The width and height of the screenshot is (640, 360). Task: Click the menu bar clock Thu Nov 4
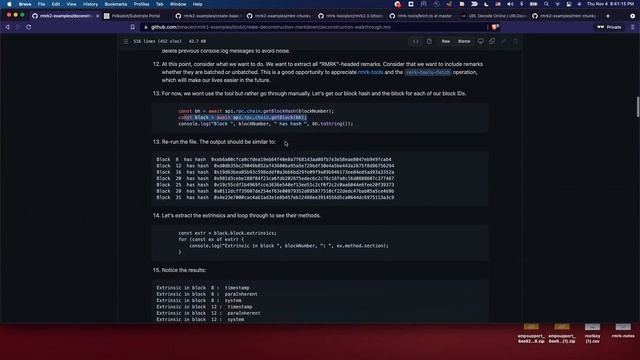610,4
